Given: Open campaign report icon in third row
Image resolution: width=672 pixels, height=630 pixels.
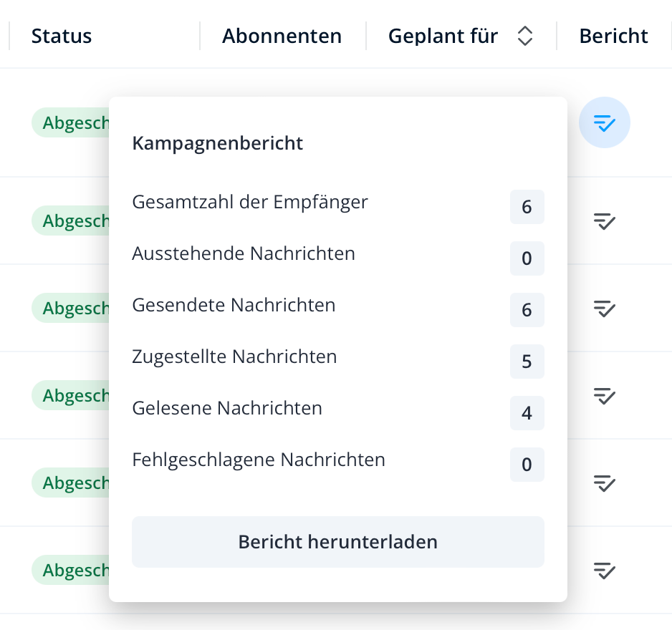Looking at the screenshot, I should (605, 309).
